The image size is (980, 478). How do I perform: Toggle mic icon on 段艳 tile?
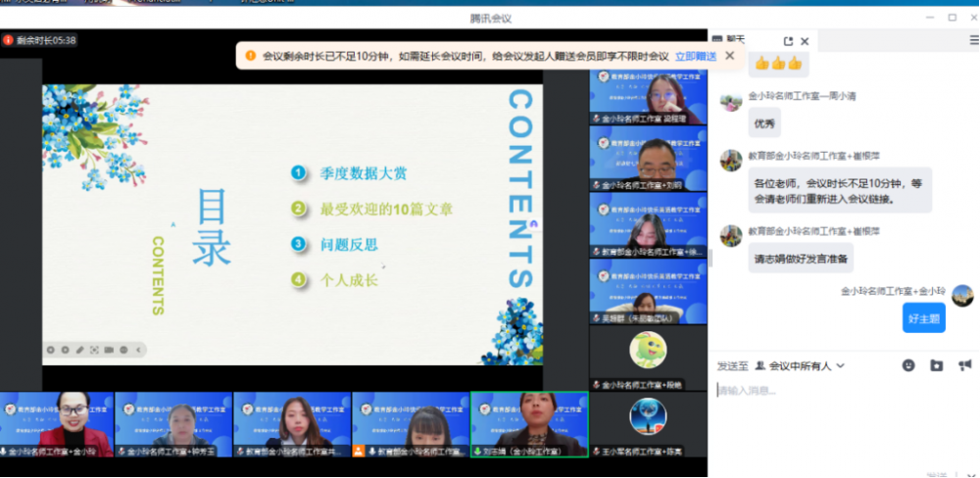coord(597,385)
